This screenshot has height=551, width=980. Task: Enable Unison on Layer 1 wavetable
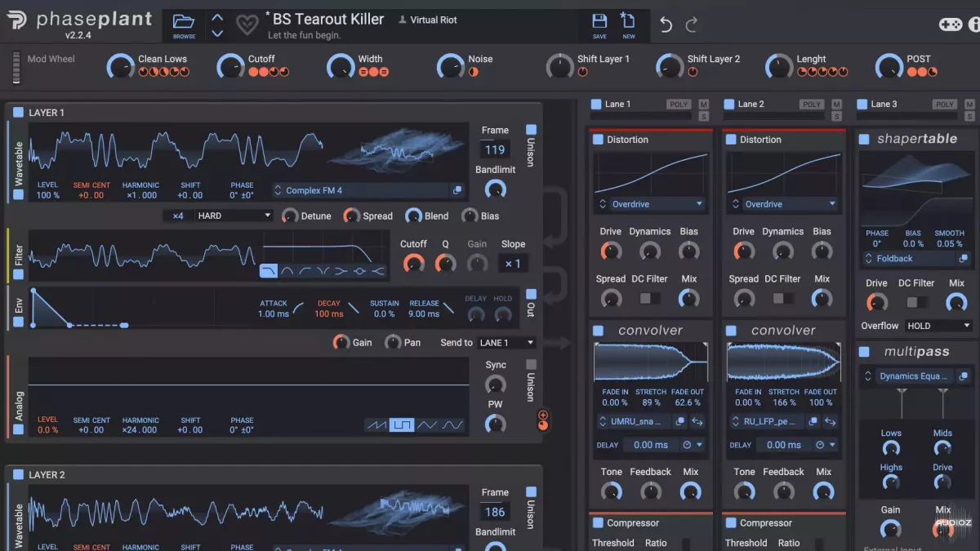coord(531,130)
